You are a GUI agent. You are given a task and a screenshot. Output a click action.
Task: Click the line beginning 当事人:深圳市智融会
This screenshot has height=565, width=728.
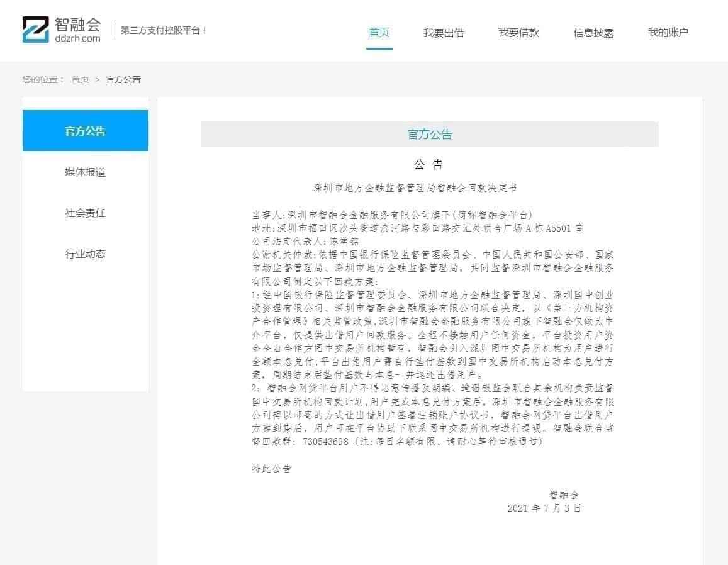coord(392,215)
